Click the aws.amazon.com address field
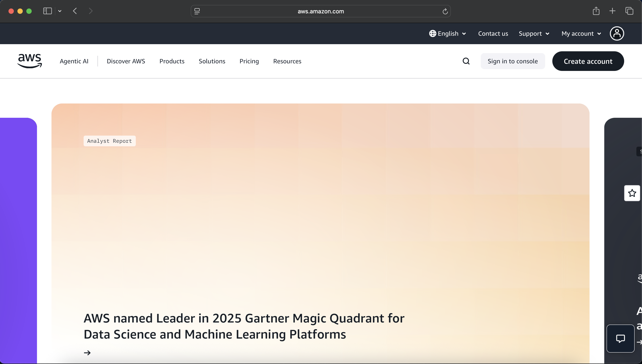This screenshot has height=364, width=642. [x=321, y=11]
